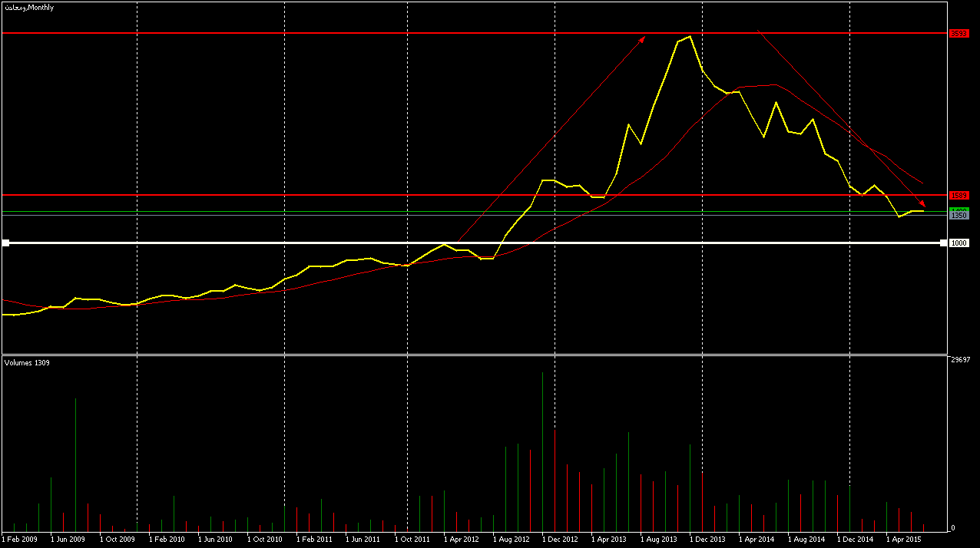Click the Volumes 1309 indicator label
Screen dimensions: 980x548
tap(27, 362)
